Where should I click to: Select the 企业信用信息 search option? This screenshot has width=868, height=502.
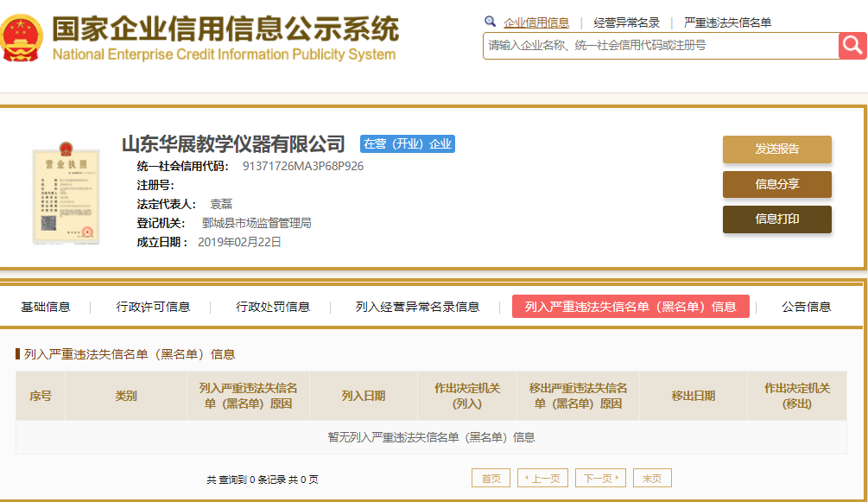[x=535, y=22]
